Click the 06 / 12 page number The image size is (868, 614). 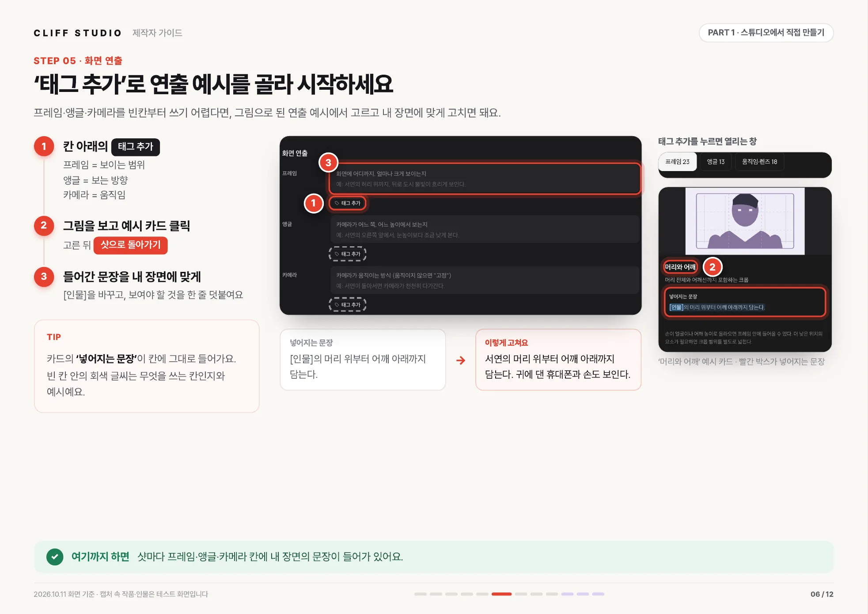coord(822,595)
